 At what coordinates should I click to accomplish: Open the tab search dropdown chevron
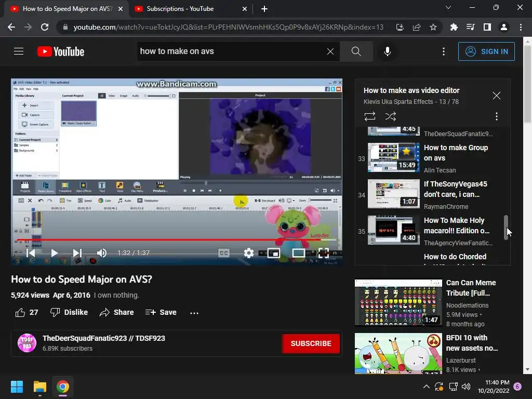[x=448, y=7]
